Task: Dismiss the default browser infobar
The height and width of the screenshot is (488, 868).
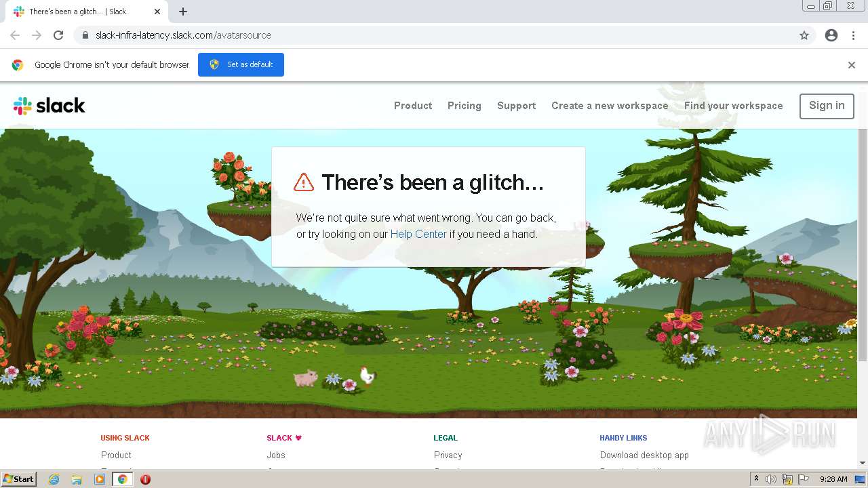Action: 852,65
